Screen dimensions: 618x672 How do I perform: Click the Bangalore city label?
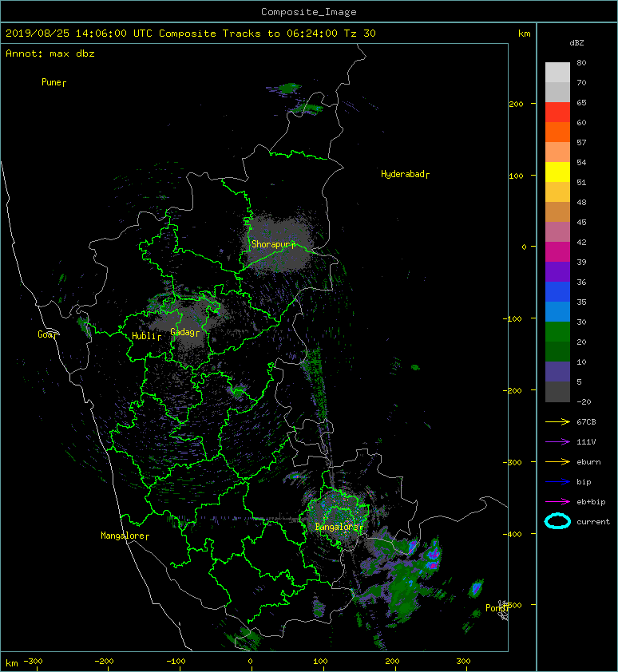coord(339,527)
